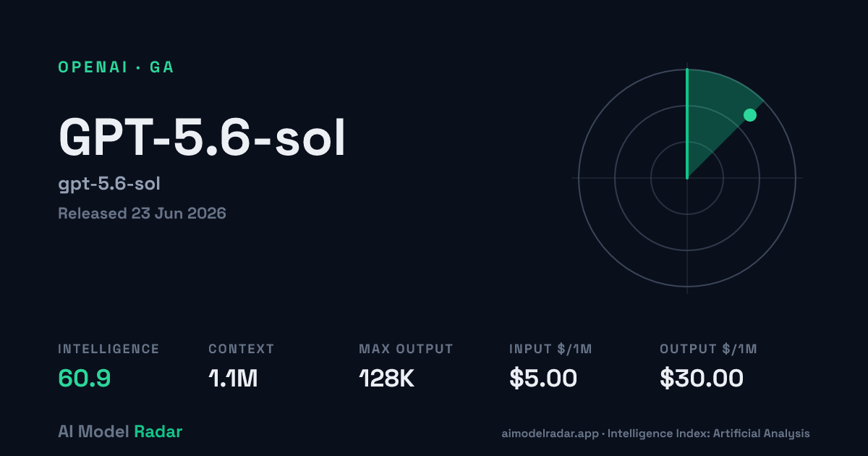Click the MAX OUTPUT stat label

point(406,349)
